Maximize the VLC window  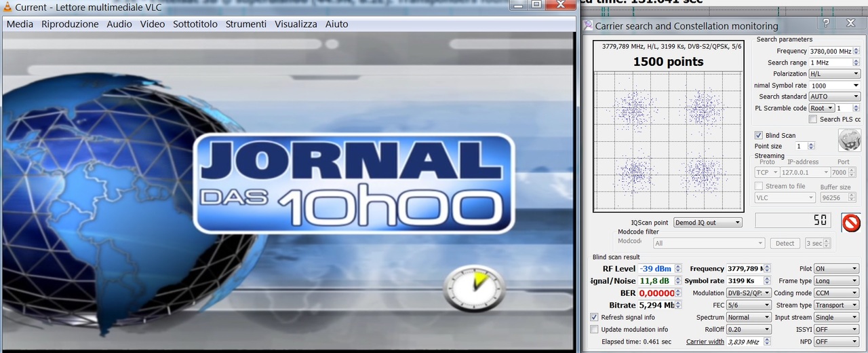pos(536,5)
